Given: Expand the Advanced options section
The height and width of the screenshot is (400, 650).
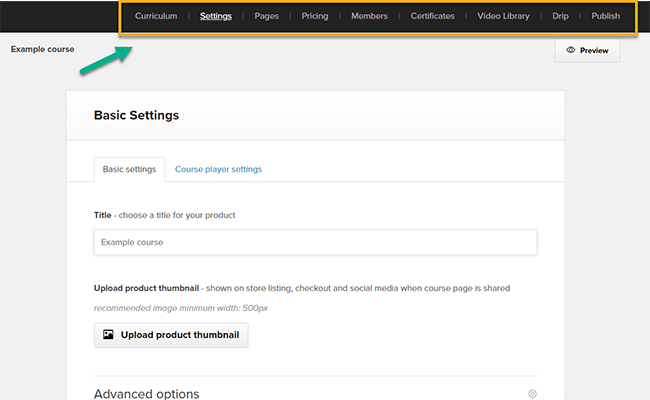Looking at the screenshot, I should click(x=146, y=394).
